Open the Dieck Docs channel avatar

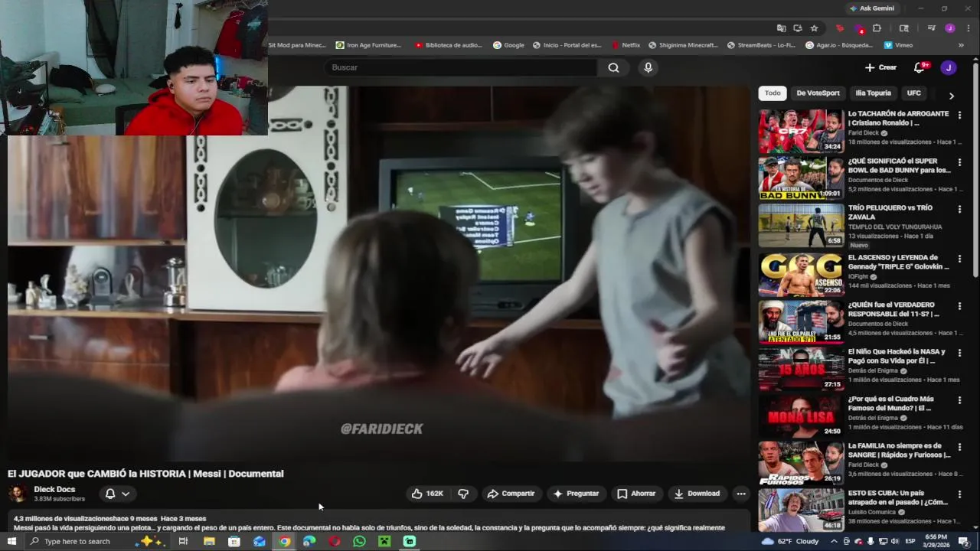tap(18, 494)
